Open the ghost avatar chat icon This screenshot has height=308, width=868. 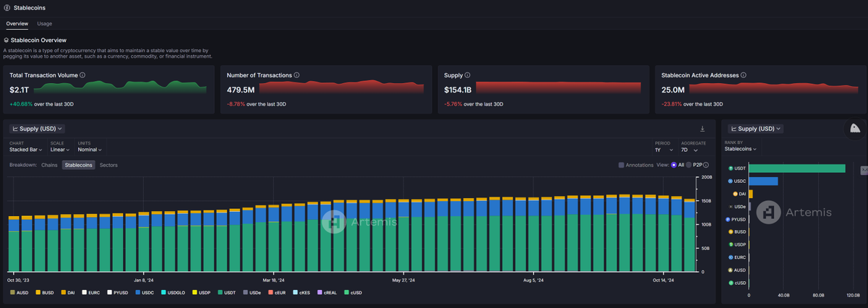pyautogui.click(x=855, y=128)
